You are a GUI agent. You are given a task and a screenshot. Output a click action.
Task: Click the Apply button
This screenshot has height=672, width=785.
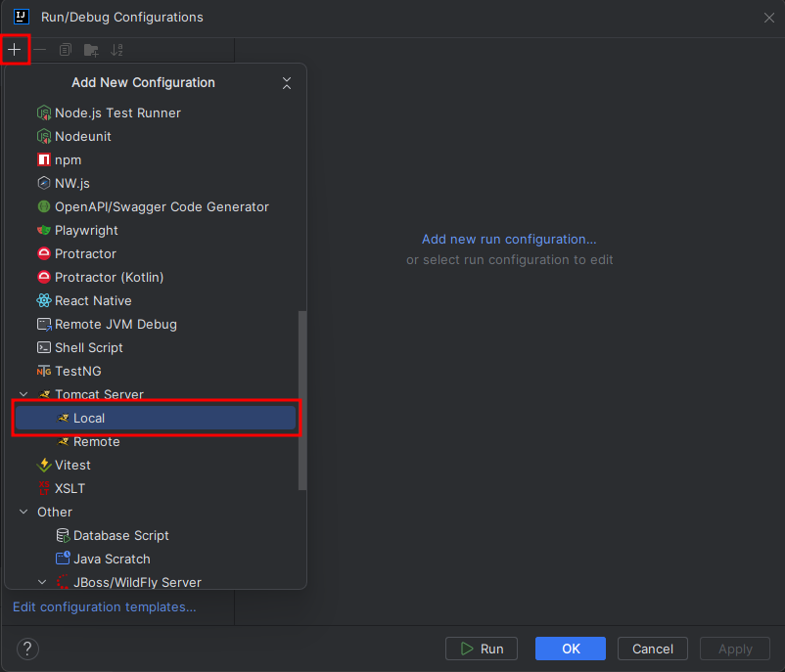[735, 649]
